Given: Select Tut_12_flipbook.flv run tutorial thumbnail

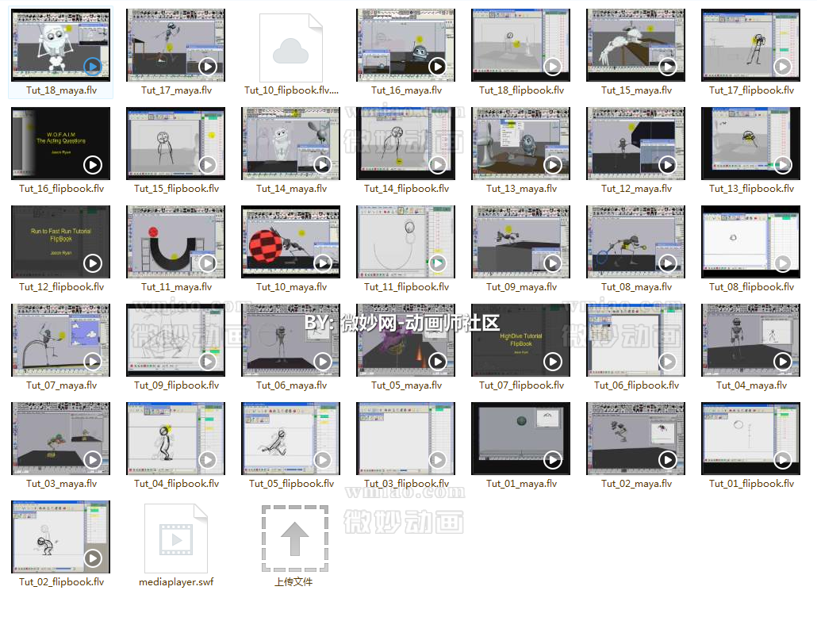Looking at the screenshot, I should 61,242.
